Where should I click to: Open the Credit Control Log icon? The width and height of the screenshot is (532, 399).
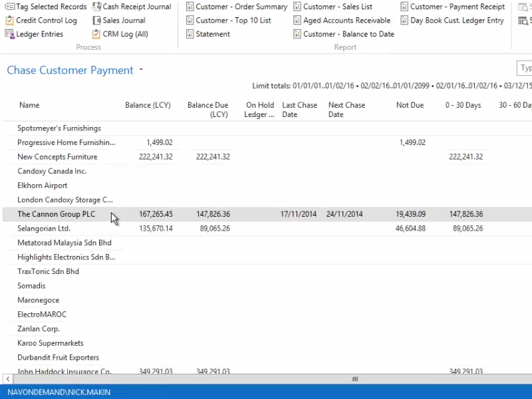9,21
